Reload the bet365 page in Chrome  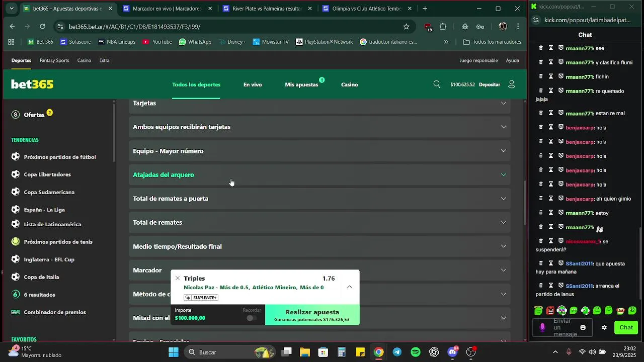click(42, 27)
